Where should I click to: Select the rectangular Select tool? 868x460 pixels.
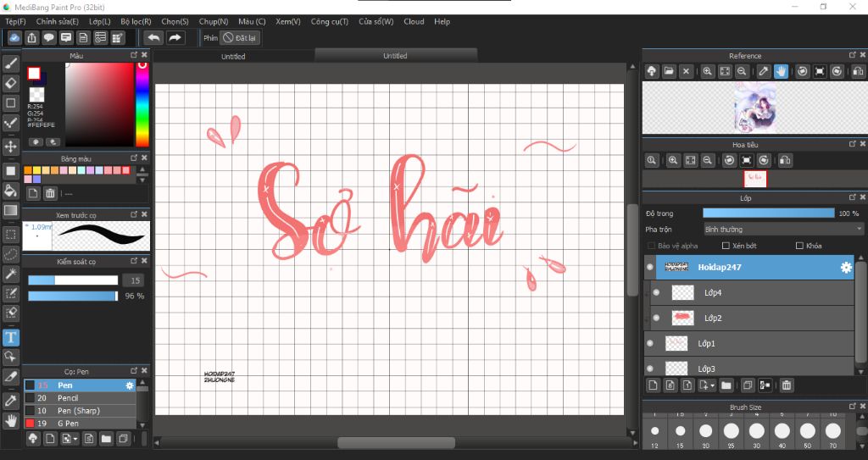(10, 234)
